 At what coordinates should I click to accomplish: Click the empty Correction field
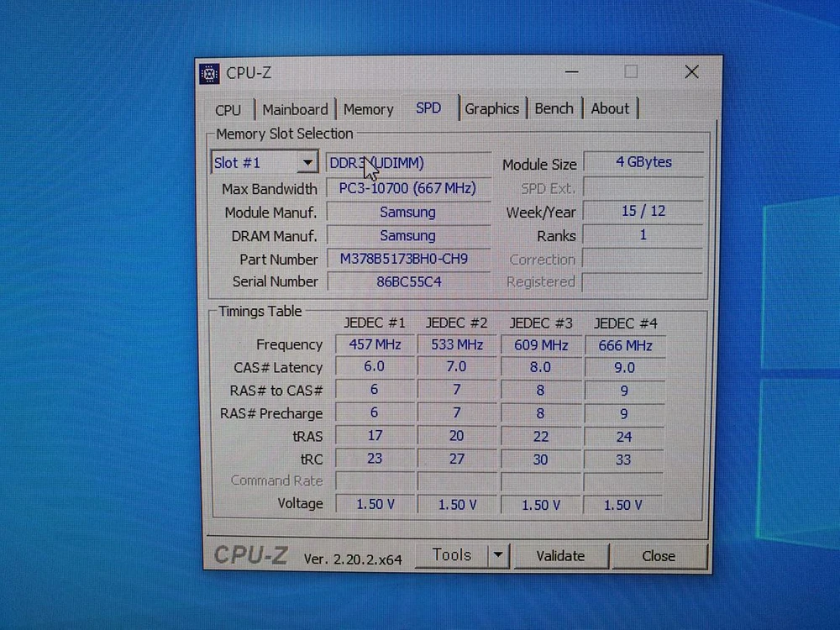(643, 259)
